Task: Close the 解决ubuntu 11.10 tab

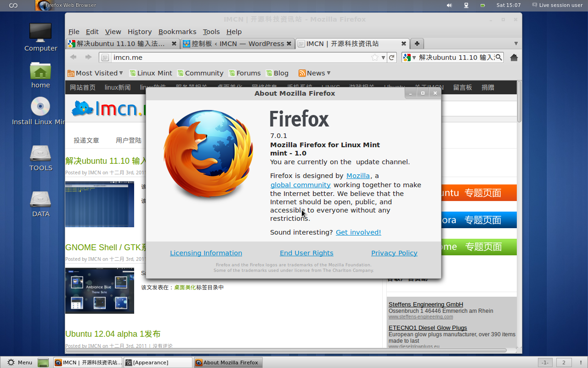Action: (x=174, y=44)
